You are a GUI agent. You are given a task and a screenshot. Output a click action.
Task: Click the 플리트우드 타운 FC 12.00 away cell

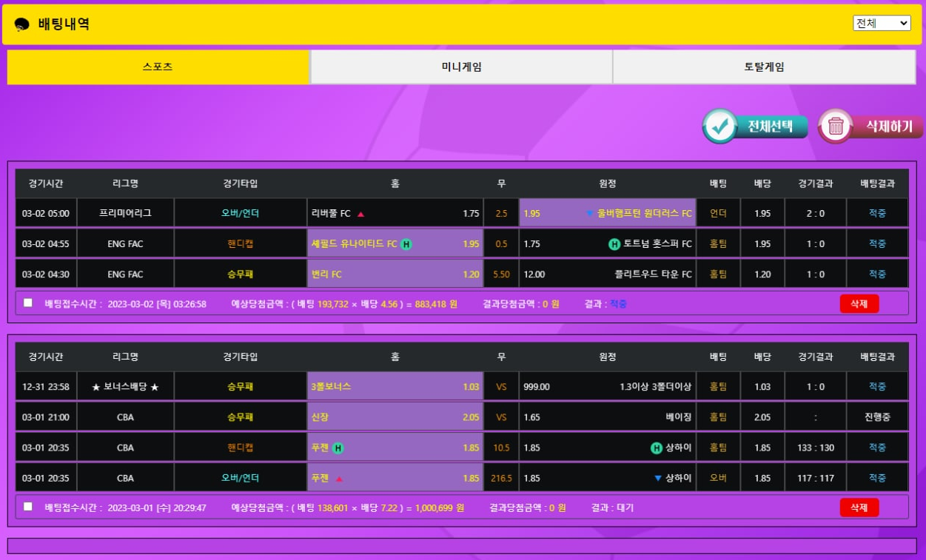(x=607, y=274)
